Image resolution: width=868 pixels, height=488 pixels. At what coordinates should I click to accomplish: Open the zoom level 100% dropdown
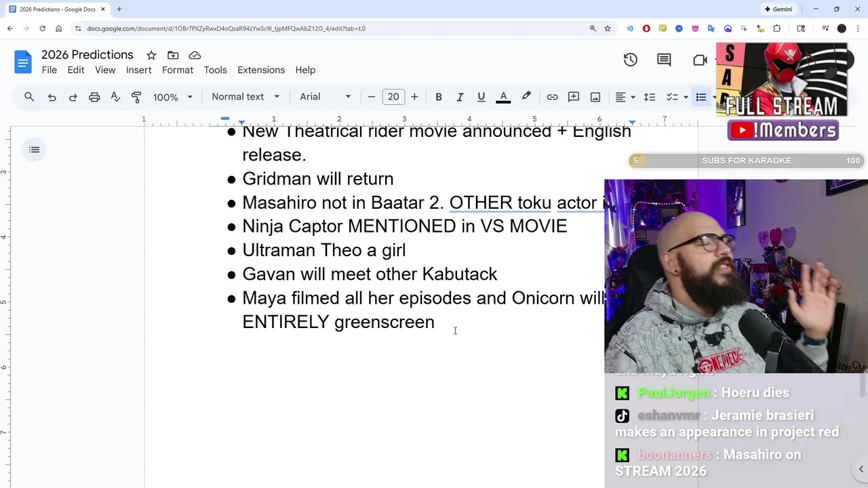(x=172, y=97)
